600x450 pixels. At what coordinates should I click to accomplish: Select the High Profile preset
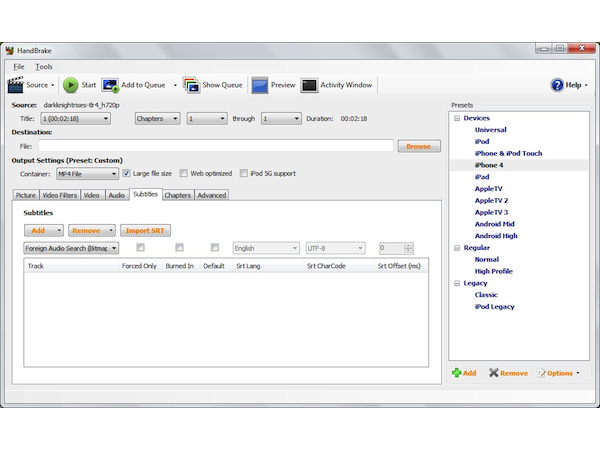pos(494,271)
